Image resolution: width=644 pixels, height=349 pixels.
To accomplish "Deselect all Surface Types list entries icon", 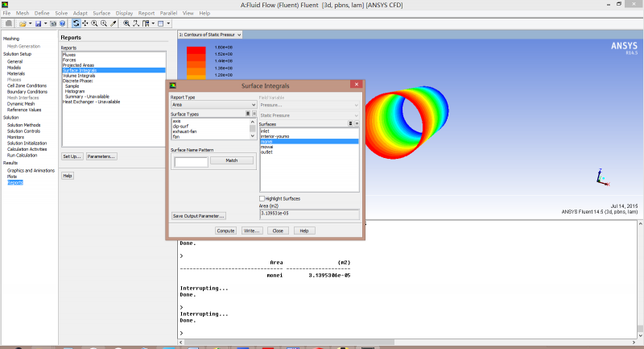I will [254, 114].
